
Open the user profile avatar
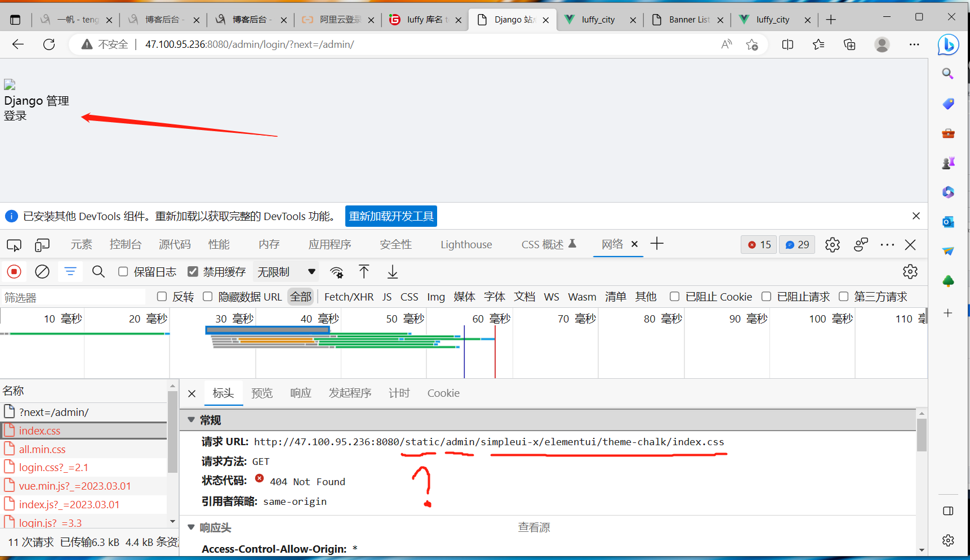(x=882, y=44)
